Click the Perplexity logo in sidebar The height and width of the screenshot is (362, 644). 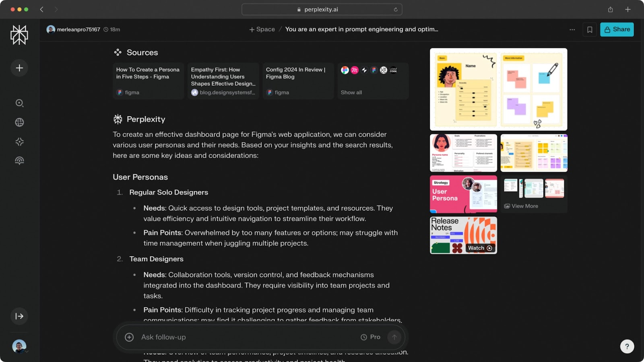tap(19, 35)
